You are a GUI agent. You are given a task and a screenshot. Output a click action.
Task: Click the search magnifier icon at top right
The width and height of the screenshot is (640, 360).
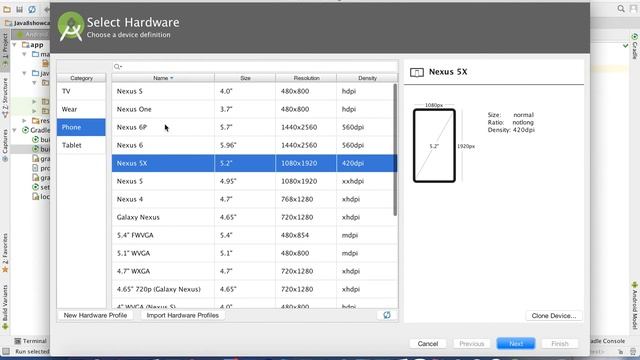click(x=621, y=9)
